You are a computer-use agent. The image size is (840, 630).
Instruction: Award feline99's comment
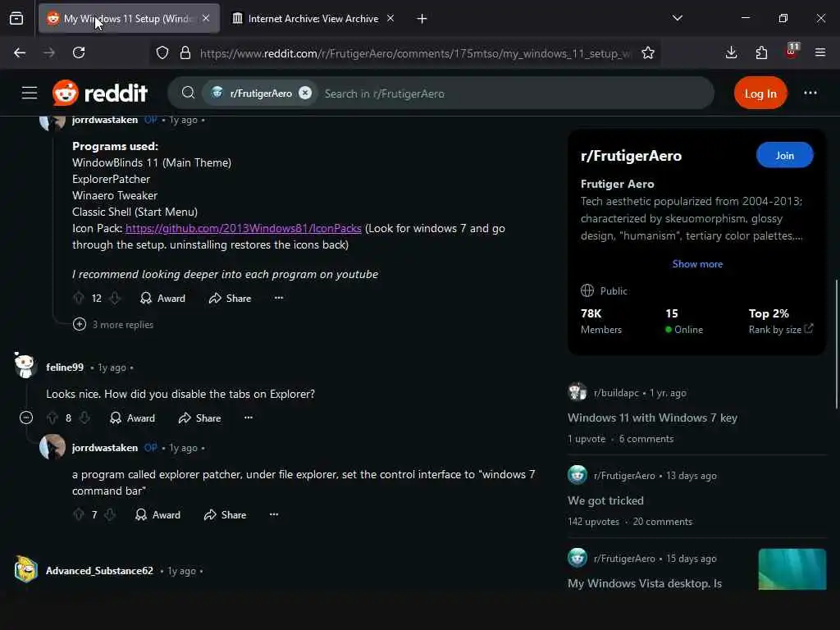[x=132, y=418]
